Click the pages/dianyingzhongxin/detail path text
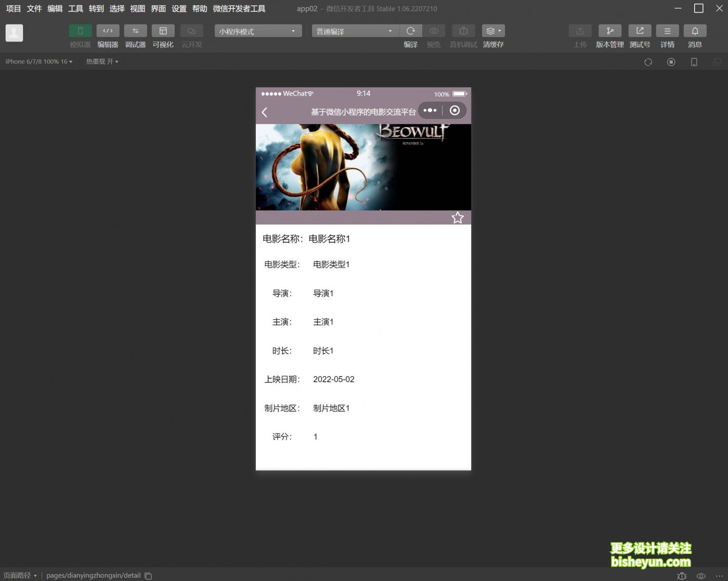This screenshot has height=581, width=728. 94,575
